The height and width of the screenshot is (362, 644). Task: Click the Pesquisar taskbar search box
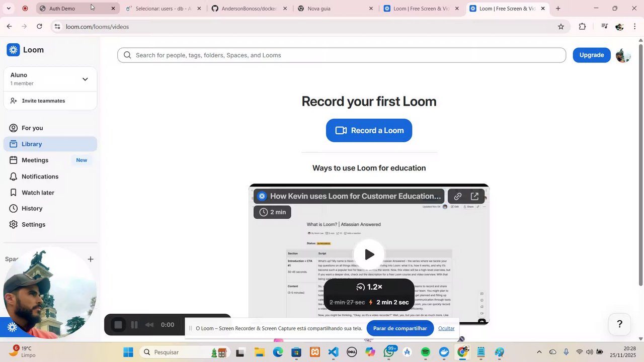click(x=184, y=352)
